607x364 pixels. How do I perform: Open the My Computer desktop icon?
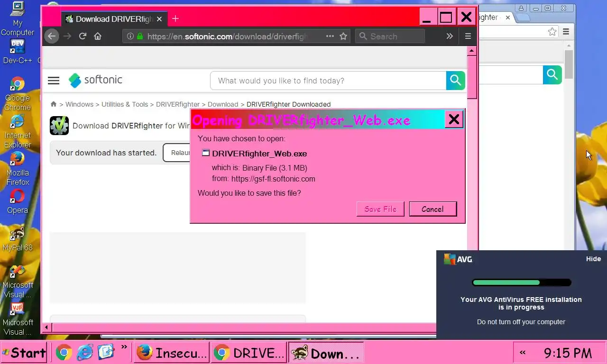[x=18, y=19]
